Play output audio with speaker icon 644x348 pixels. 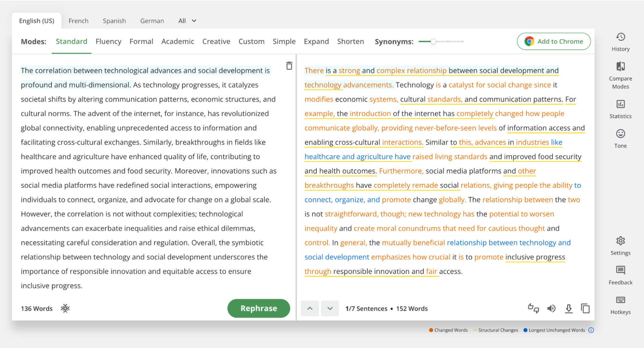551,308
